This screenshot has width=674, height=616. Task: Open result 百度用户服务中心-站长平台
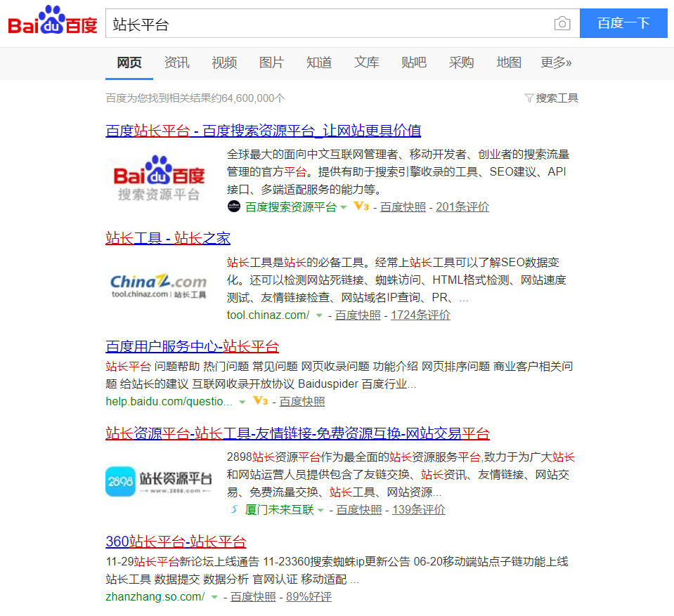pos(192,347)
